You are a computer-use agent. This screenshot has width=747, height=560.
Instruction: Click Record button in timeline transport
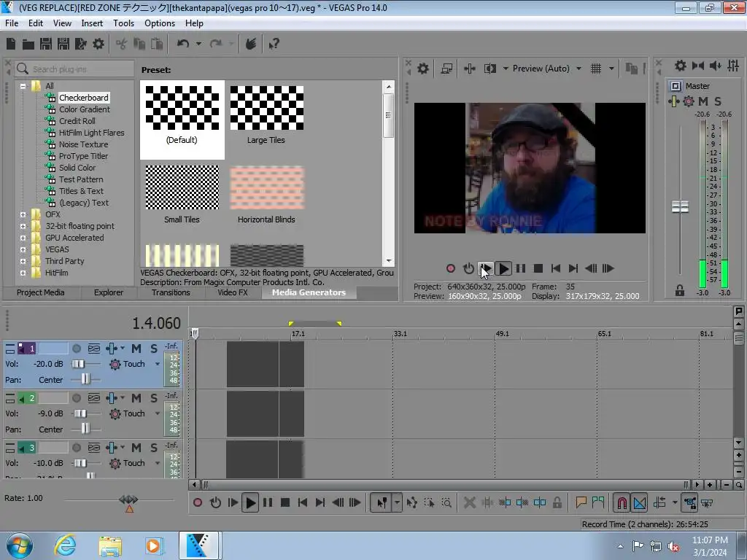[198, 502]
